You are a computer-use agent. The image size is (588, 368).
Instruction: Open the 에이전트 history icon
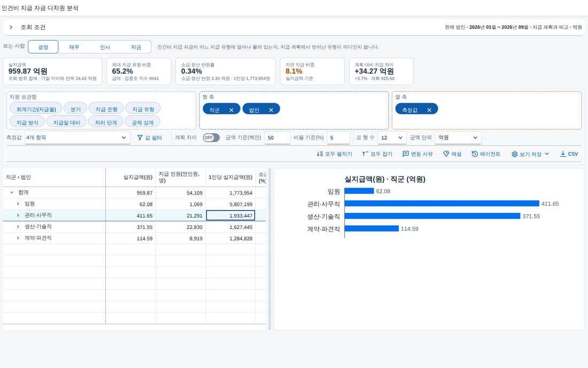475,154
